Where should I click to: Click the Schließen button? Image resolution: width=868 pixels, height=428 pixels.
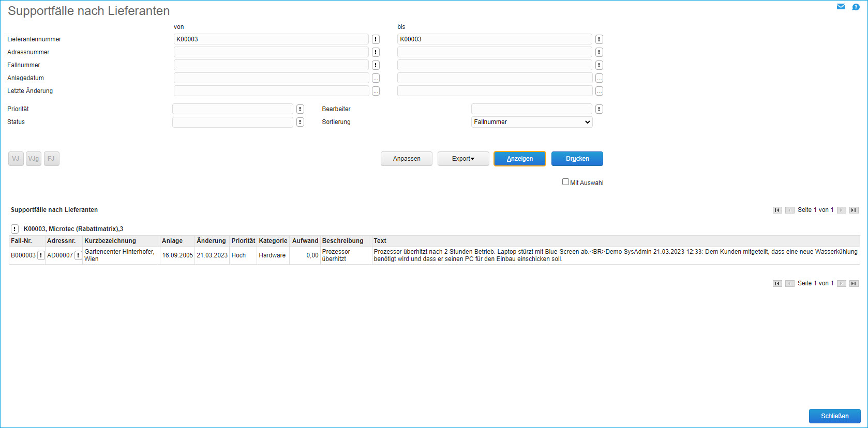(x=834, y=416)
